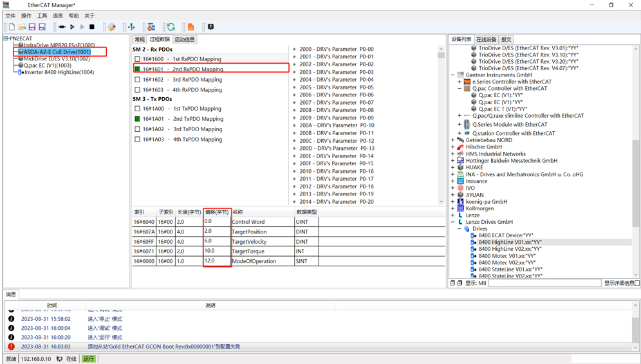641x364 pixels.
Task: Open the help question mark icon
Action: tap(210, 27)
